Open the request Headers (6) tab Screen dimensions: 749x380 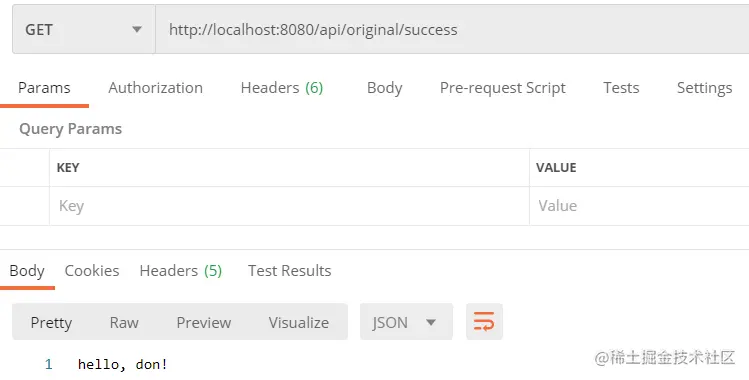click(x=282, y=88)
